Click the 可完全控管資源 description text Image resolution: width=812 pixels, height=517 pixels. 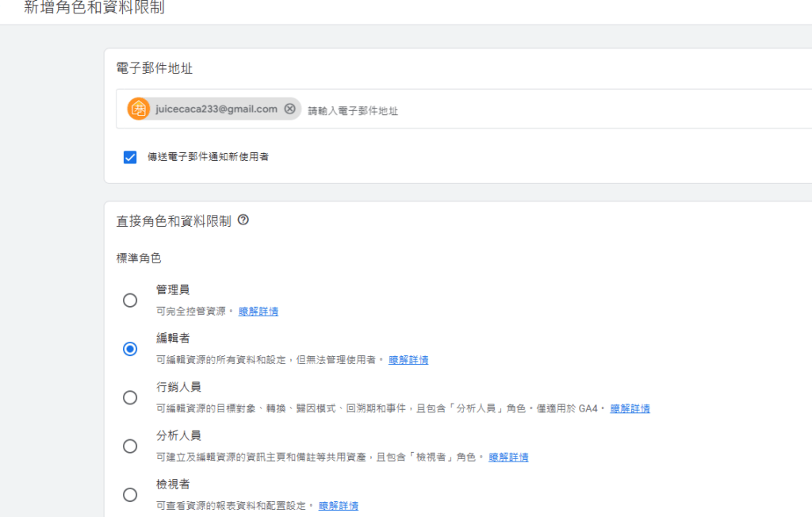(x=192, y=312)
